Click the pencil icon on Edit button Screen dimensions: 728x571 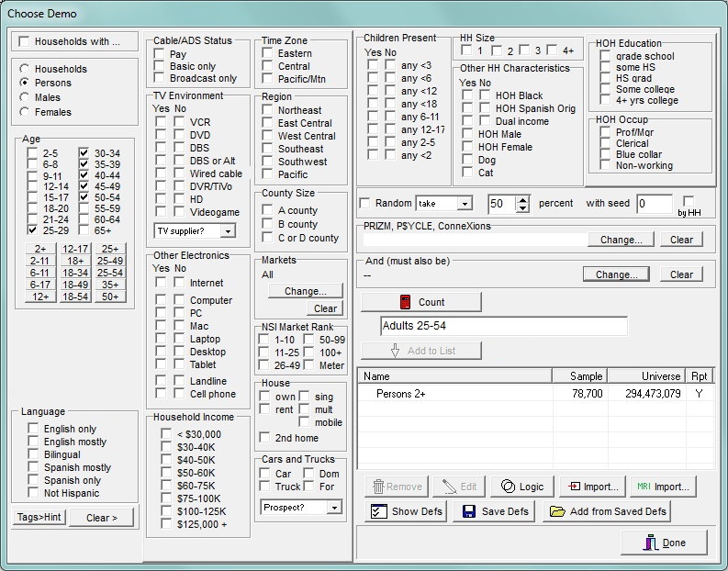tap(450, 487)
